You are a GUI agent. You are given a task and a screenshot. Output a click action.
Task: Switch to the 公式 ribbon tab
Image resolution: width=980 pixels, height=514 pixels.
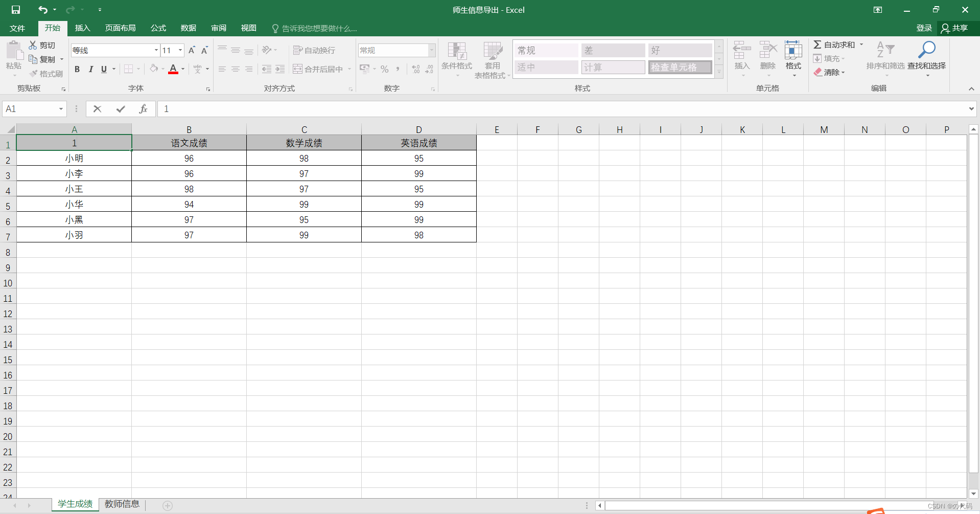[x=158, y=28]
